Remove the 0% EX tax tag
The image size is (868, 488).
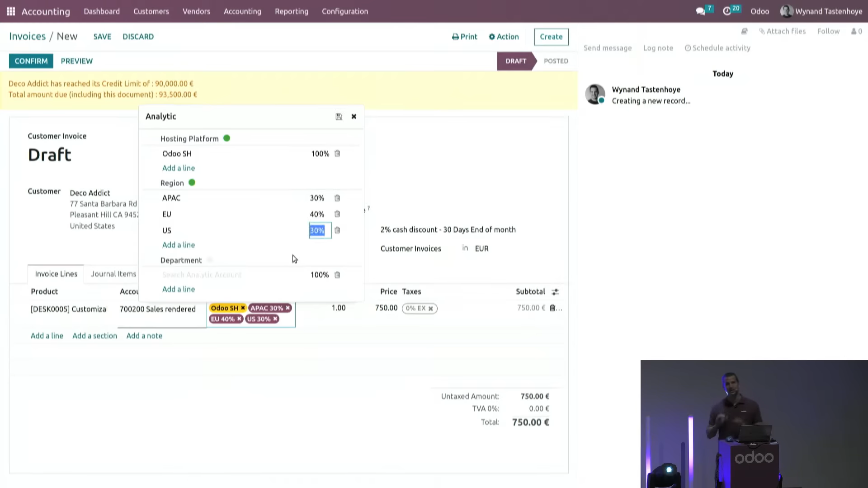tap(430, 309)
